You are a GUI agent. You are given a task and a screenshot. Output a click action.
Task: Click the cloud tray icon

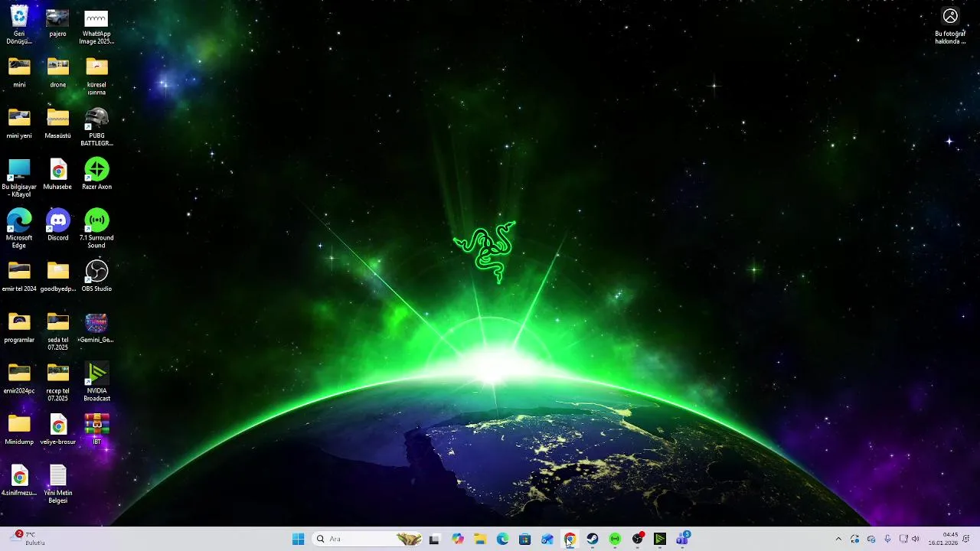[871, 539]
